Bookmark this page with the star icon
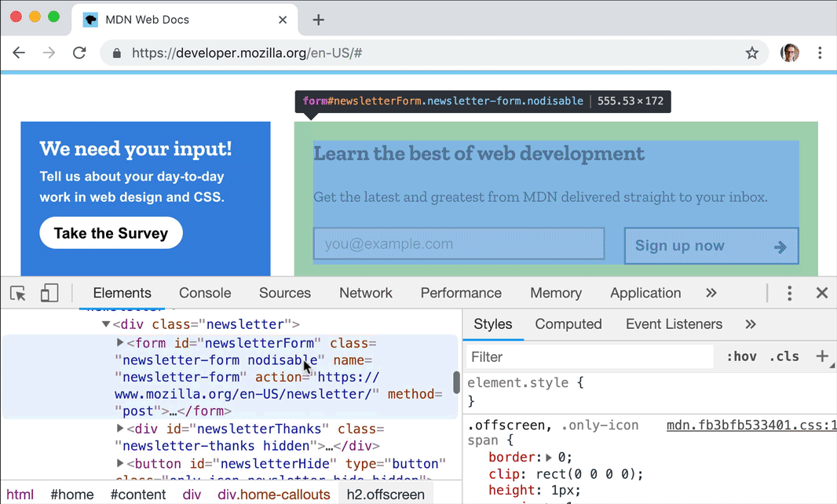837x504 pixels. point(751,53)
